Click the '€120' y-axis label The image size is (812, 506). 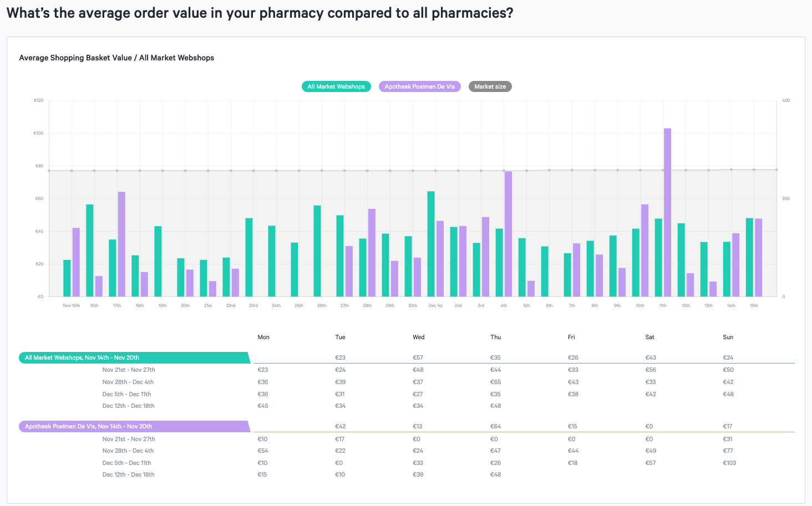(38, 100)
